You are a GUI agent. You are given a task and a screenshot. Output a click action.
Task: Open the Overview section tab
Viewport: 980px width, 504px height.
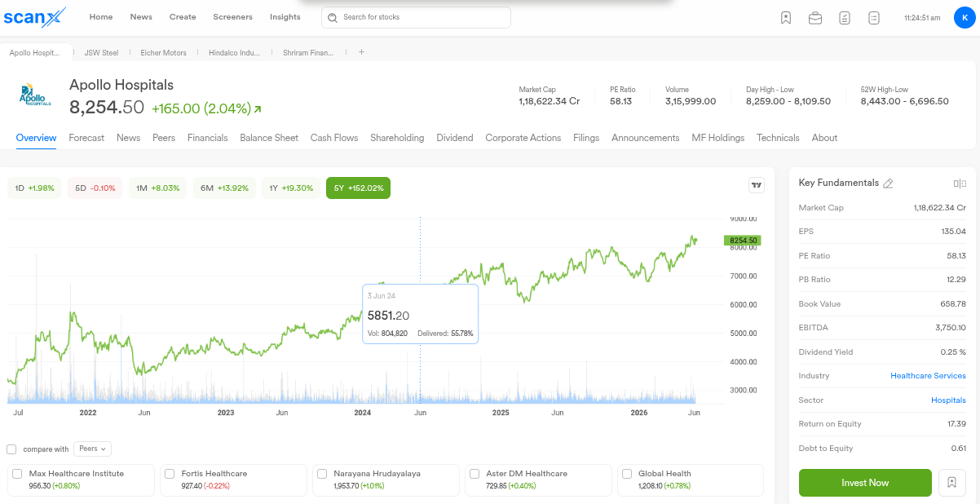click(36, 138)
